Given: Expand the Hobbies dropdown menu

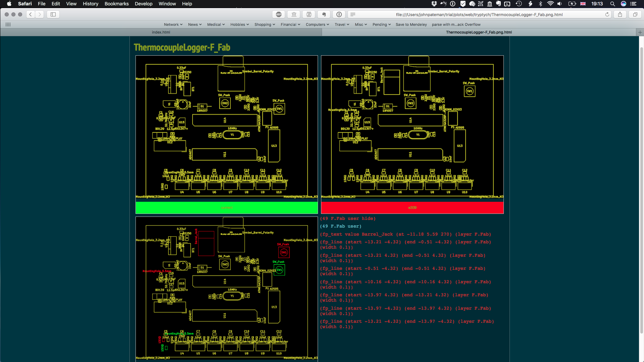Looking at the screenshot, I should (239, 24).
